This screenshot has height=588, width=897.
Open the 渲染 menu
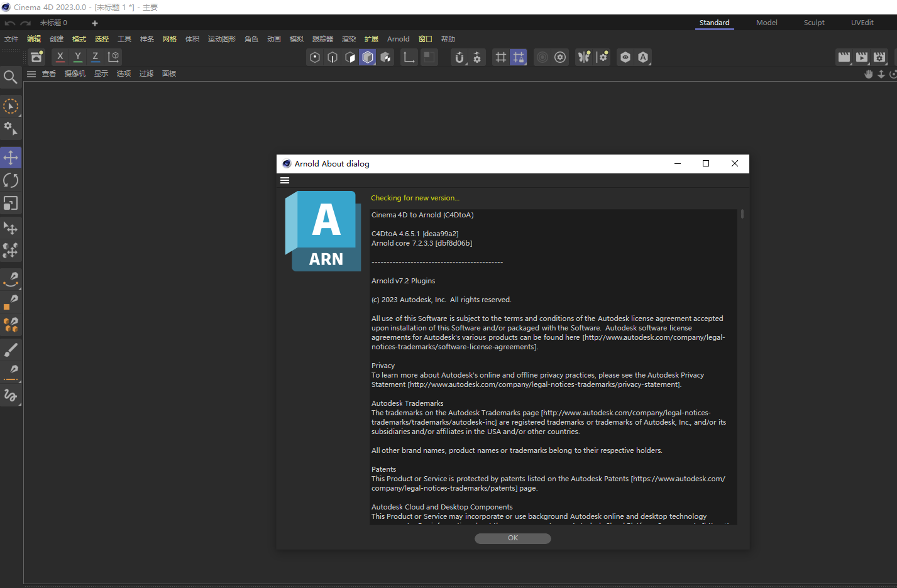349,39
